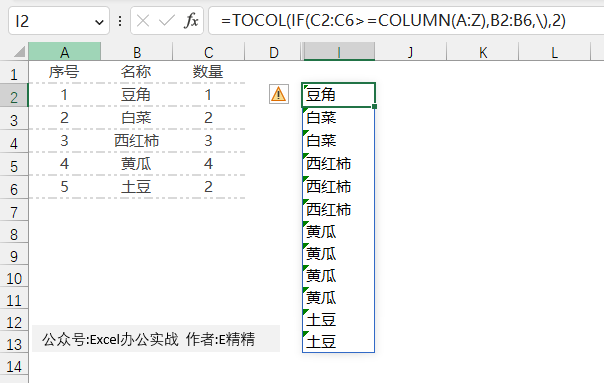Select column A header
Screen dimensions: 604x383
pyautogui.click(x=65, y=52)
